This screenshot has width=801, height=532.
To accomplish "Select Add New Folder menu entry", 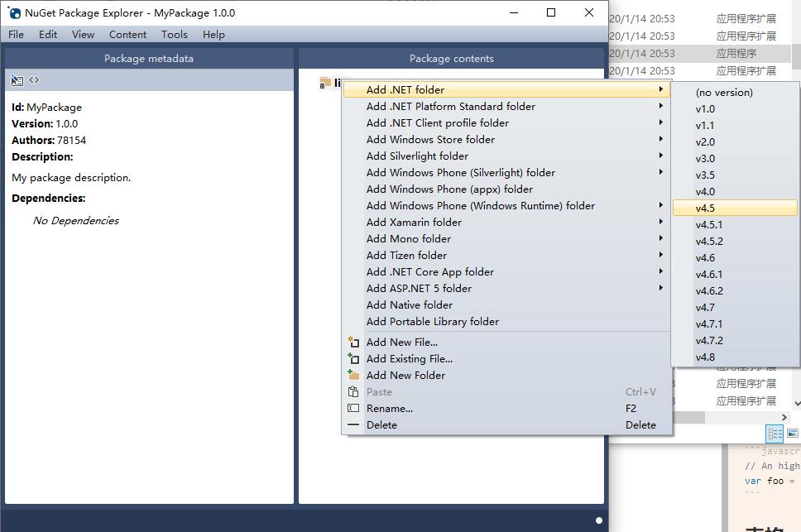I will pyautogui.click(x=506, y=376).
